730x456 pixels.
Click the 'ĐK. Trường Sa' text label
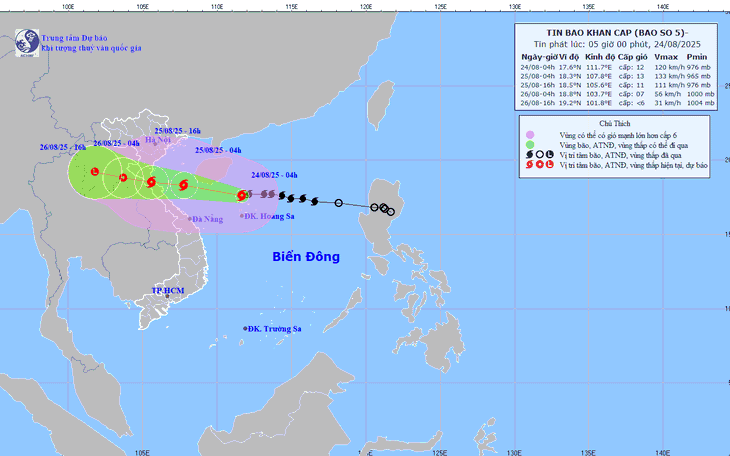pyautogui.click(x=275, y=329)
